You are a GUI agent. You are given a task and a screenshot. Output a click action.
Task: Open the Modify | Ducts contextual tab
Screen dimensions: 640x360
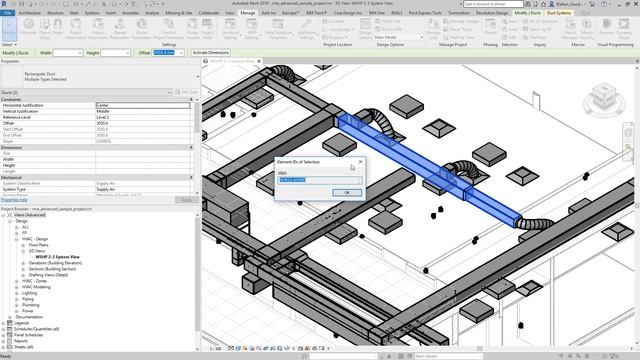527,13
